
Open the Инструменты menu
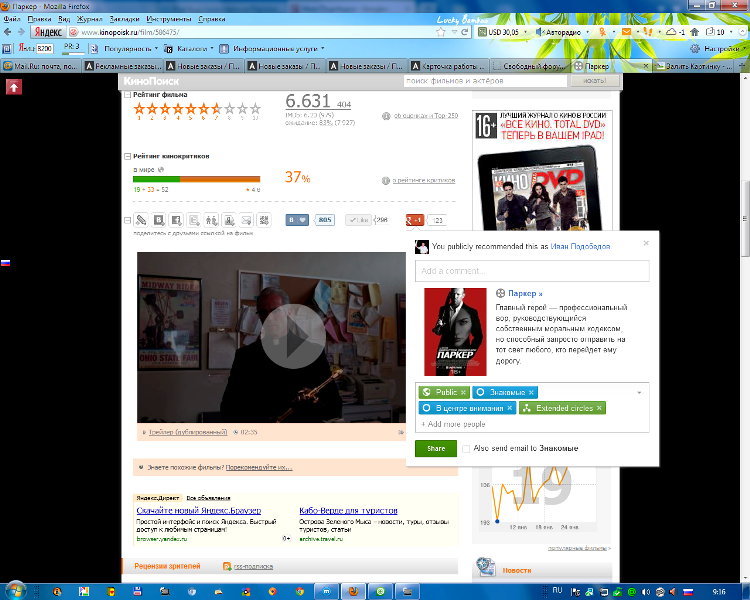[169, 19]
